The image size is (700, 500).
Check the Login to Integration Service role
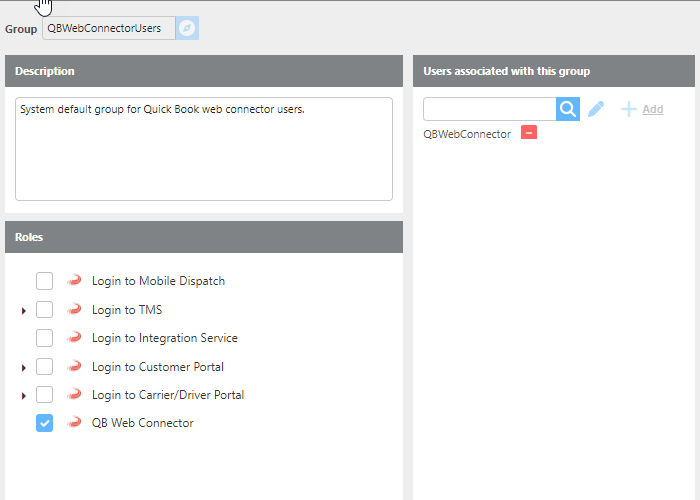point(44,338)
